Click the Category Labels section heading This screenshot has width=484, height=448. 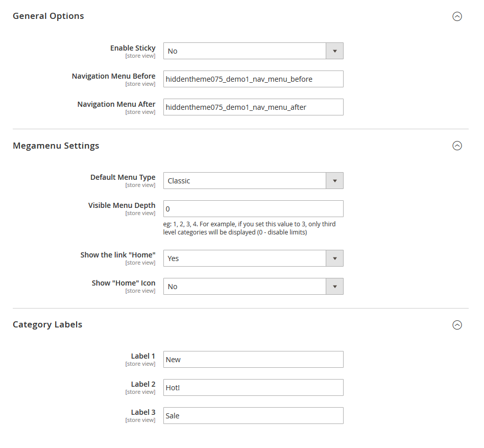click(x=47, y=325)
